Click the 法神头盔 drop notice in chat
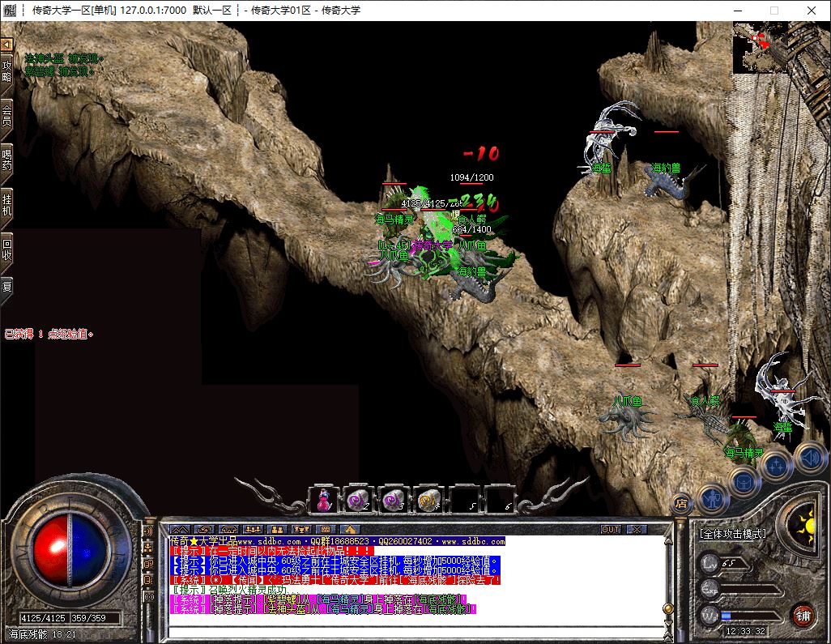The image size is (831, 644). pos(323,609)
